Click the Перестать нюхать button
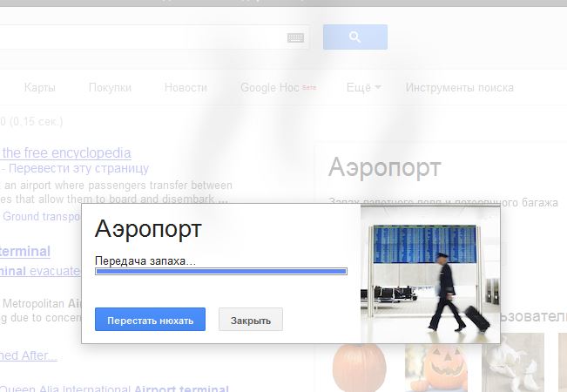 click(150, 320)
